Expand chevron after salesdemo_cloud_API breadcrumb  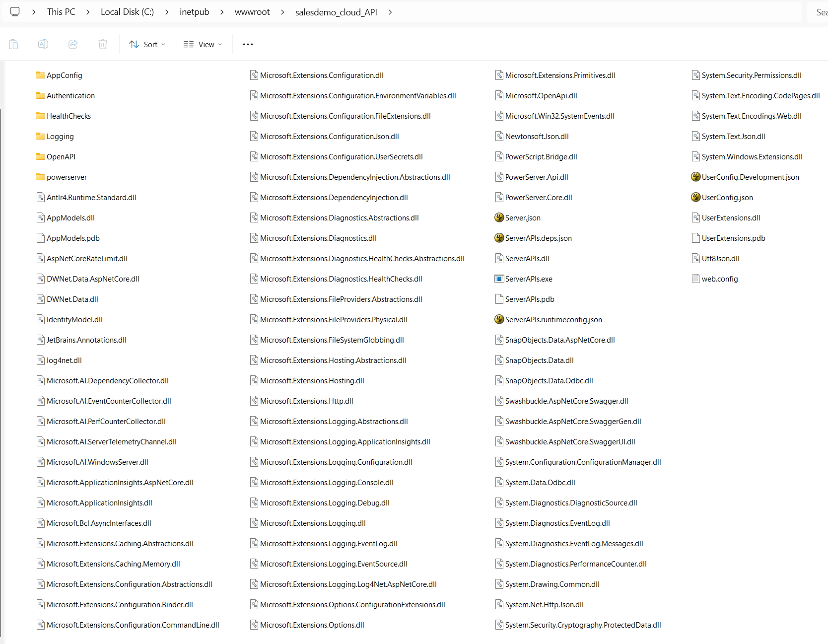[390, 12]
